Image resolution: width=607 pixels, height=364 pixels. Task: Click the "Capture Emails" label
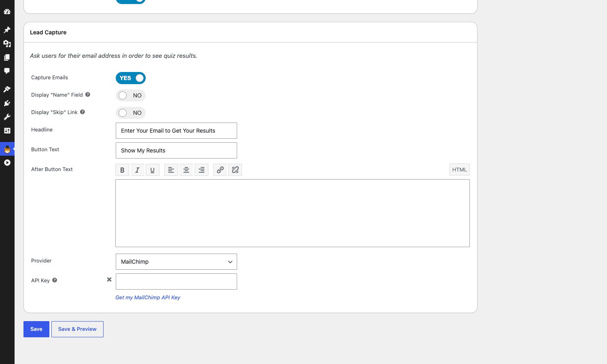(x=49, y=77)
